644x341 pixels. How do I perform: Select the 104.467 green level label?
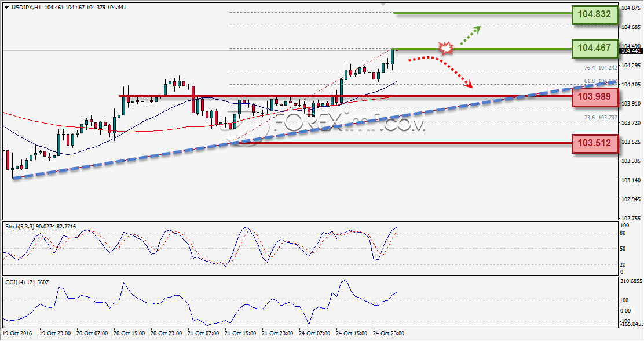pyautogui.click(x=595, y=48)
